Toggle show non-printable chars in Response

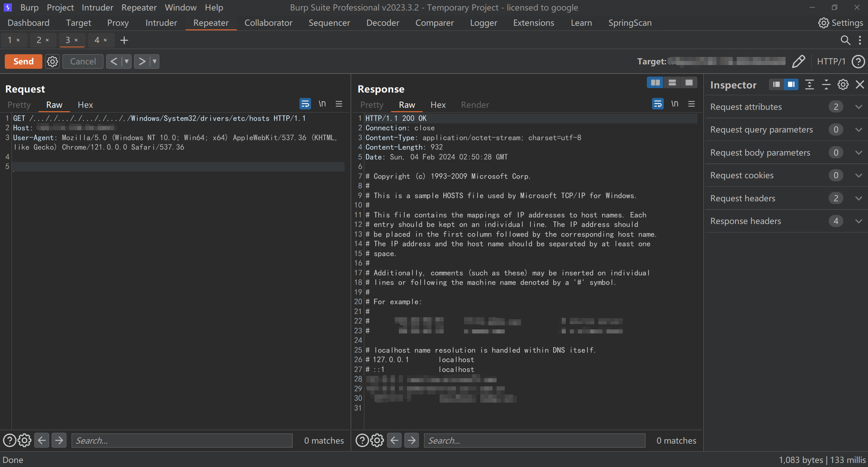[x=675, y=104]
